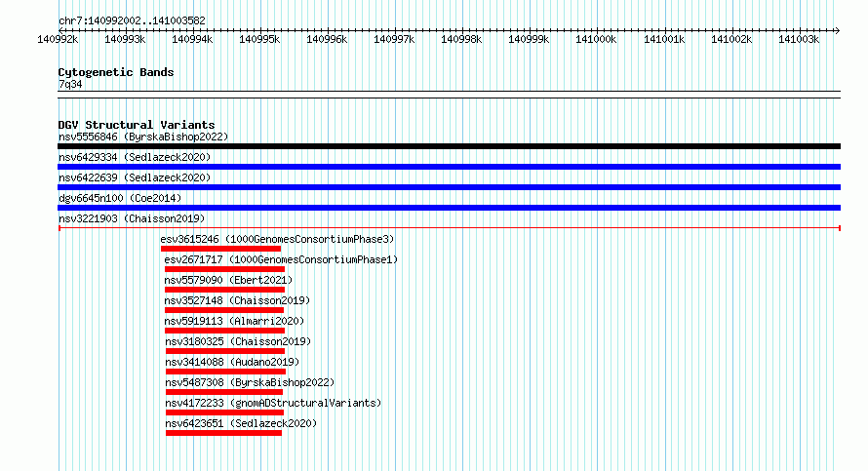Click the 140999k ruler position
868x471 pixels.
(530, 39)
